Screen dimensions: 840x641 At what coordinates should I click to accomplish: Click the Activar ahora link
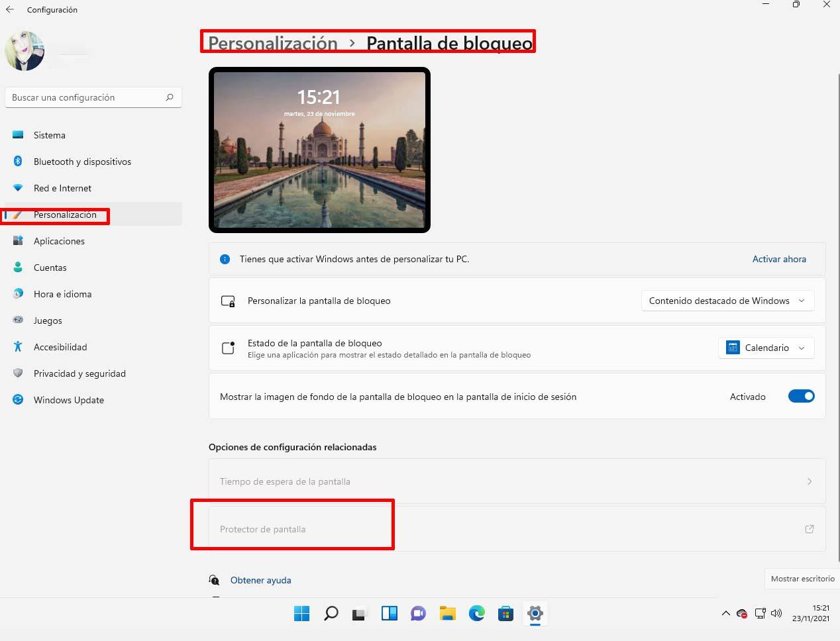coord(779,259)
